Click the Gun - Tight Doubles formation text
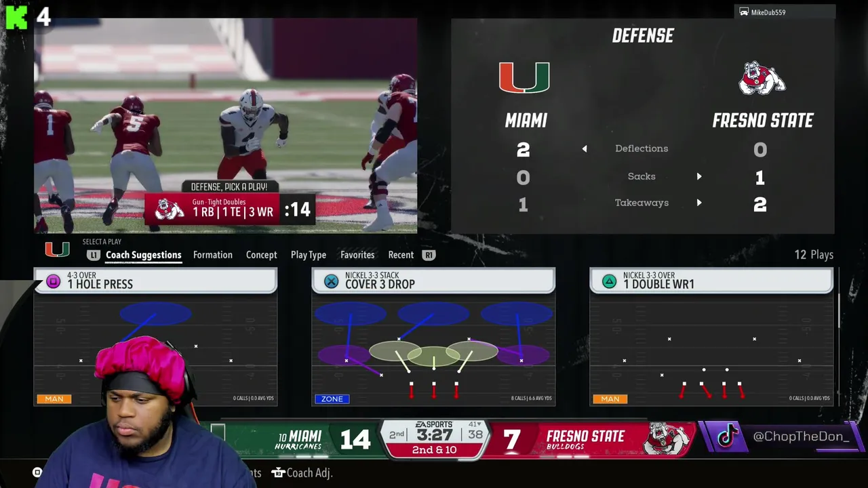Image resolution: width=868 pixels, height=488 pixels. pos(218,202)
